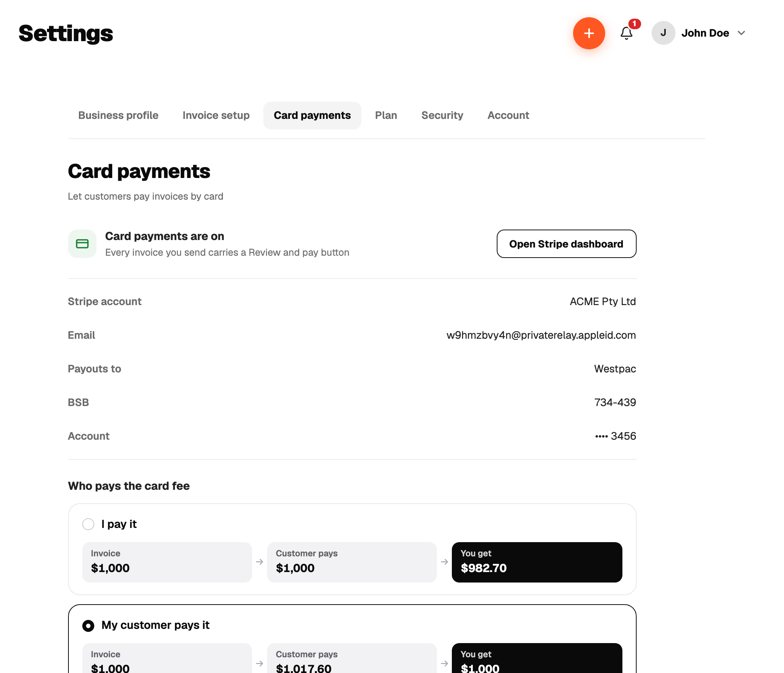Go to the Security tab
784x673 pixels.
(x=442, y=116)
